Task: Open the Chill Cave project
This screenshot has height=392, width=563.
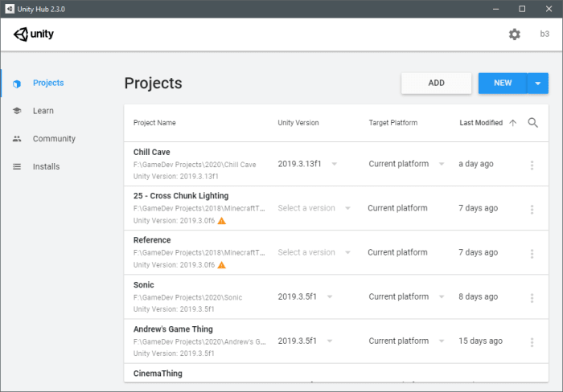Action: 151,152
